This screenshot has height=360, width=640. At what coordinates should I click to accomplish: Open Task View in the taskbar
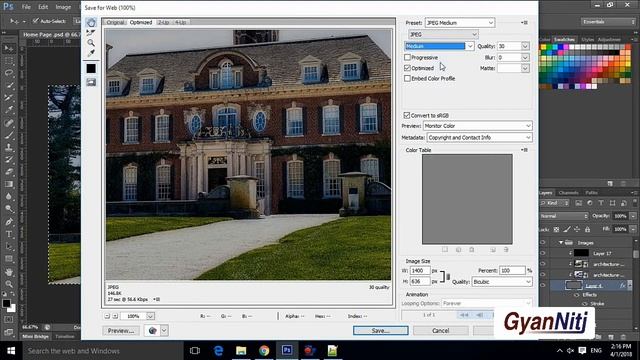point(195,351)
